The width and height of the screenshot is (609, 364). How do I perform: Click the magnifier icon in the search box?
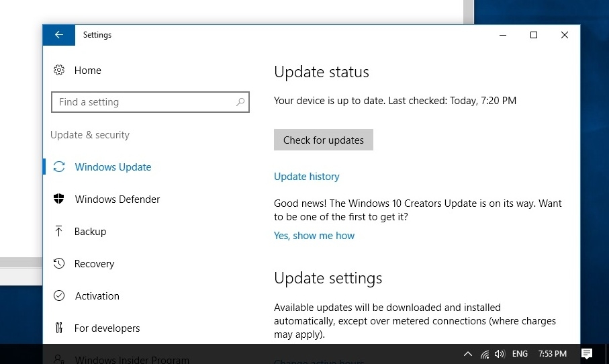[x=240, y=102]
